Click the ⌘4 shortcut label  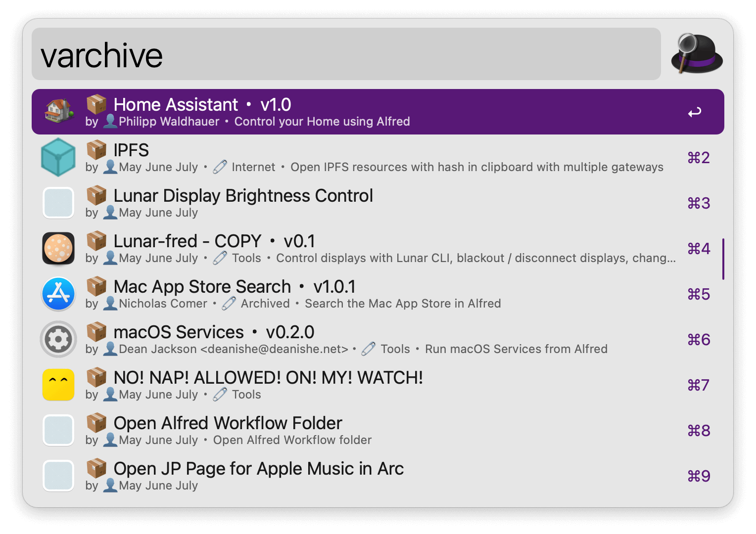pos(699,249)
